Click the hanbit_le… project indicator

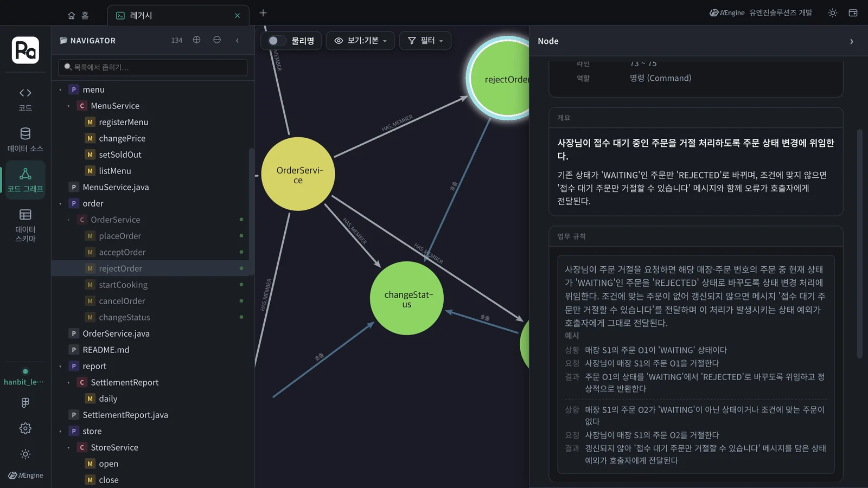point(24,377)
